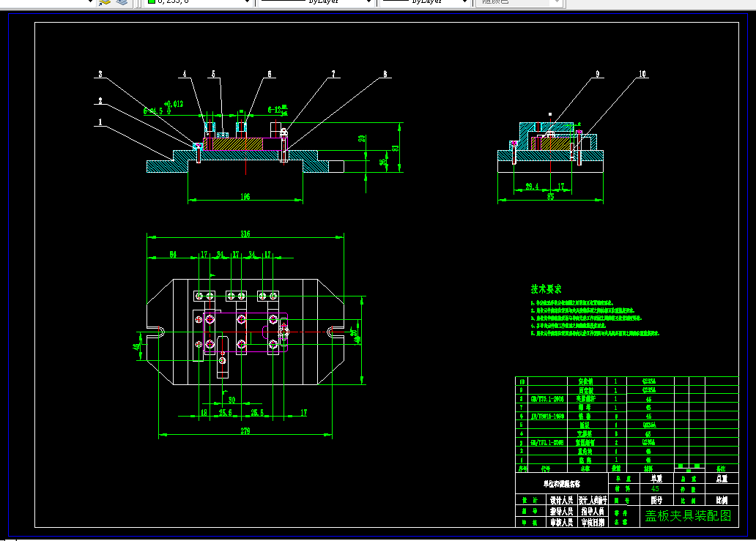The height and width of the screenshot is (541, 756).
Task: Select the 18 dimension text
Action: (x=204, y=413)
